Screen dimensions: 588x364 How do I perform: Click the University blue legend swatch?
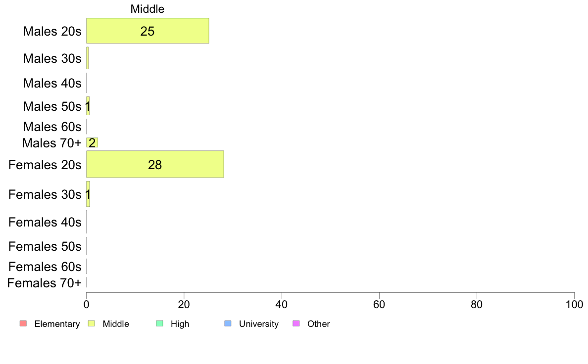click(228, 323)
